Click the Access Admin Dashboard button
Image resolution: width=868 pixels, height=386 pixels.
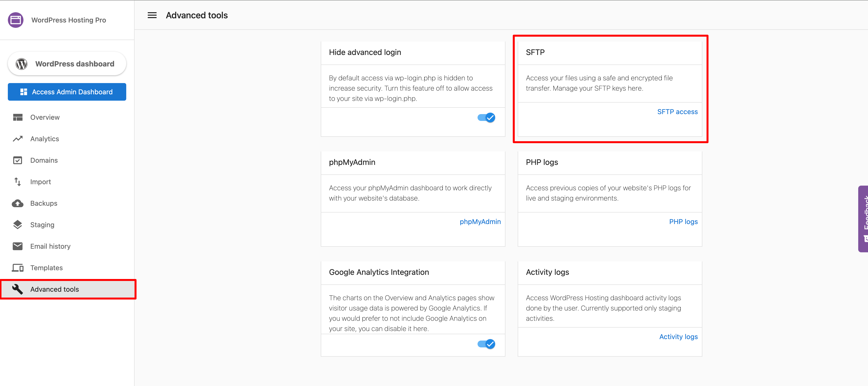67,92
